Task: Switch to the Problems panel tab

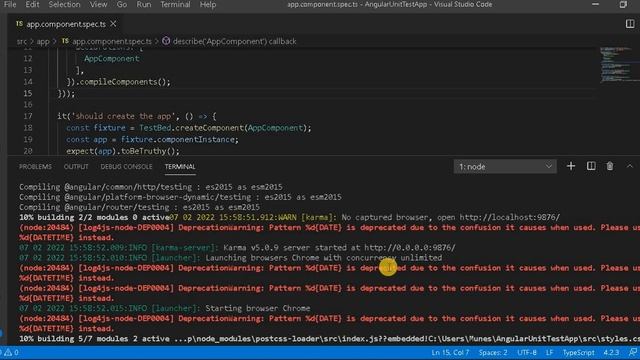Action: (x=35, y=167)
